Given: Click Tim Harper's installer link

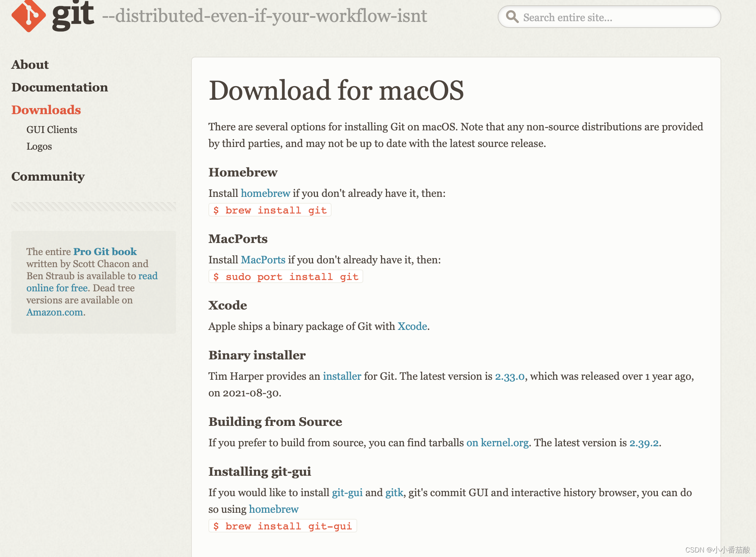Looking at the screenshot, I should [x=342, y=376].
